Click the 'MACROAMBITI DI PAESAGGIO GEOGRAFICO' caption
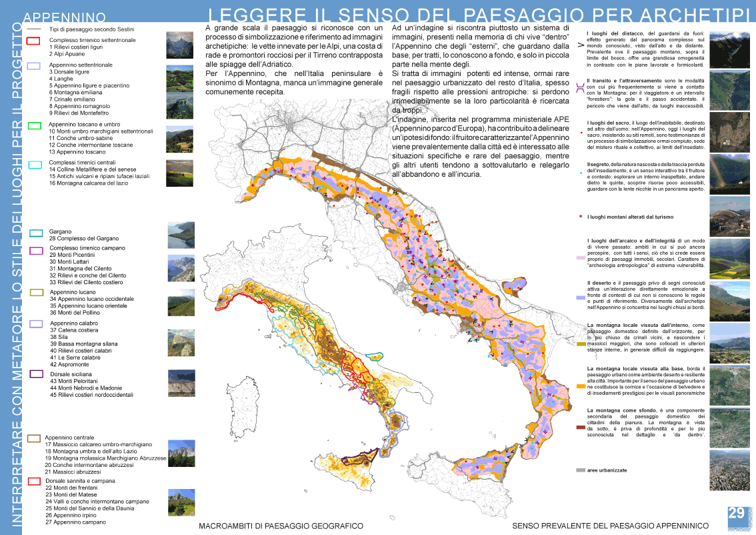 pyautogui.click(x=281, y=526)
